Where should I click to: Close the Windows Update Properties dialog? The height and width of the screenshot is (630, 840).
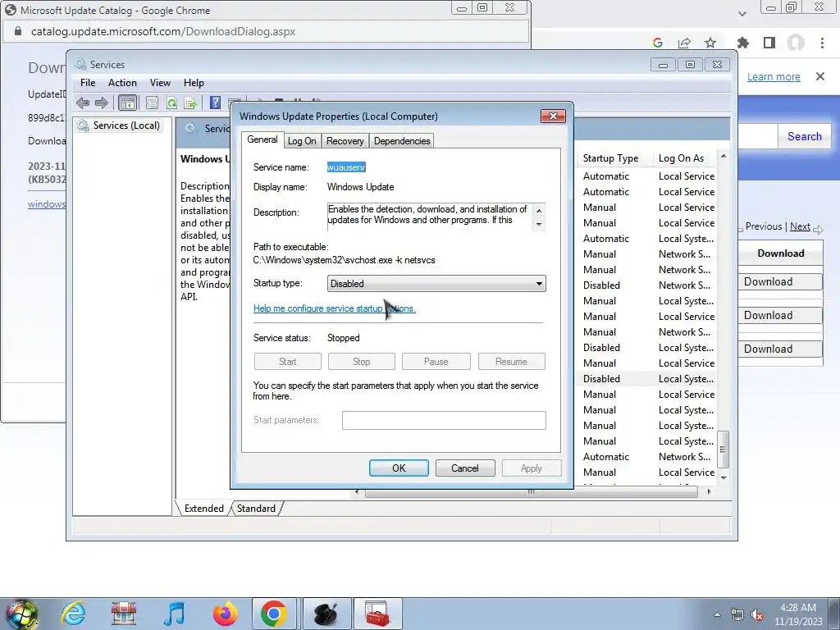(554, 116)
